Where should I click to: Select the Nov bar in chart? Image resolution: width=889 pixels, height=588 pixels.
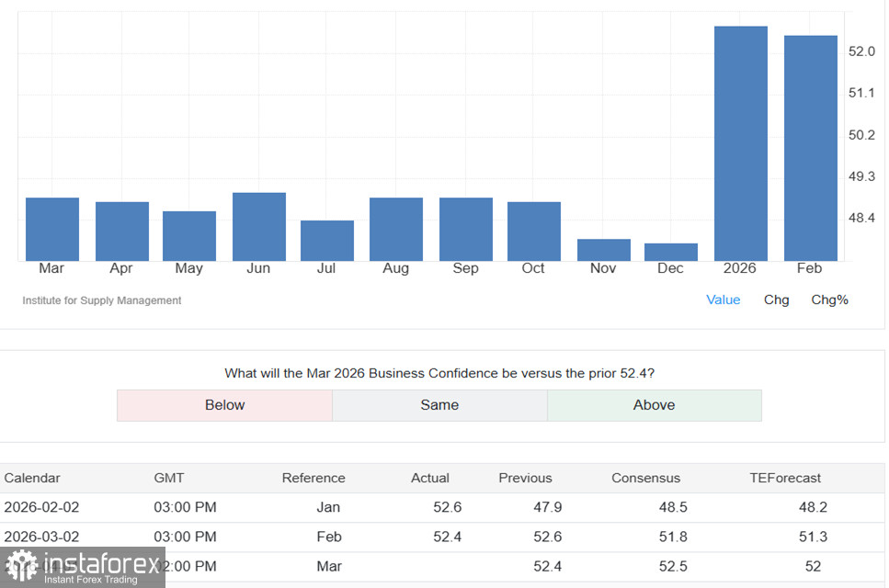coord(603,250)
